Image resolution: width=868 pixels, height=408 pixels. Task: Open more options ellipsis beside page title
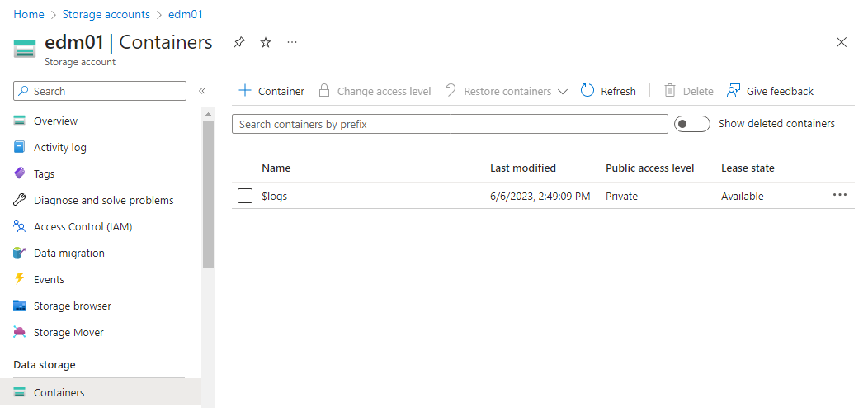292,42
